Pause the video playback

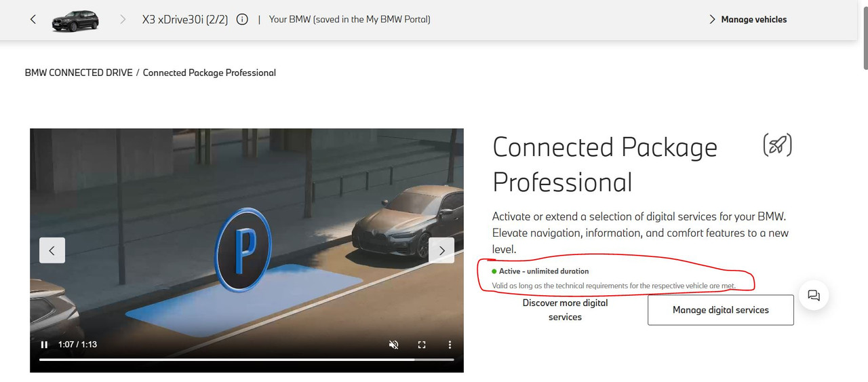coord(44,345)
